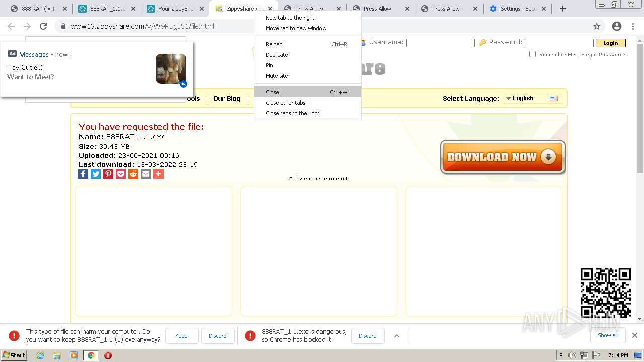The image size is (644, 362).
Task: Share file via Reddit icon
Action: (x=133, y=174)
